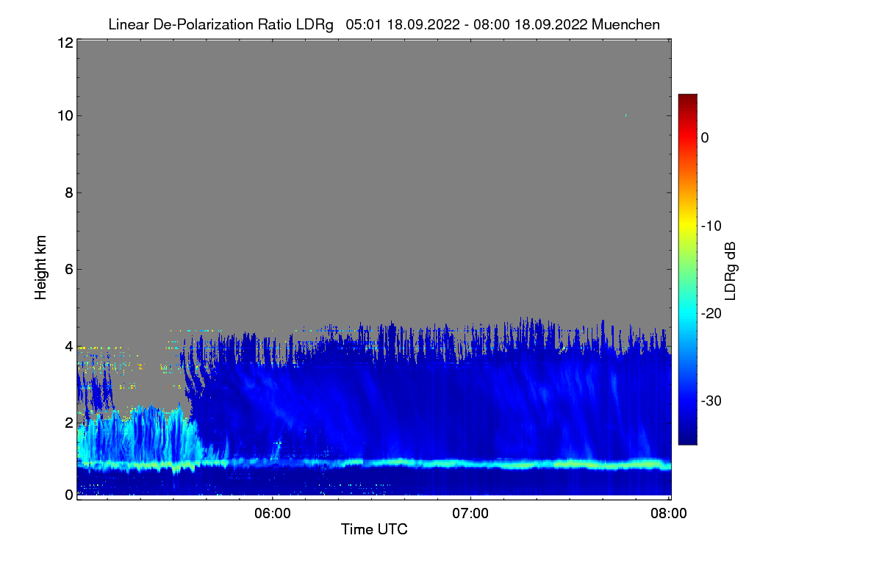Click the colorbar value '-20'
The image size is (882, 588).
(x=711, y=313)
